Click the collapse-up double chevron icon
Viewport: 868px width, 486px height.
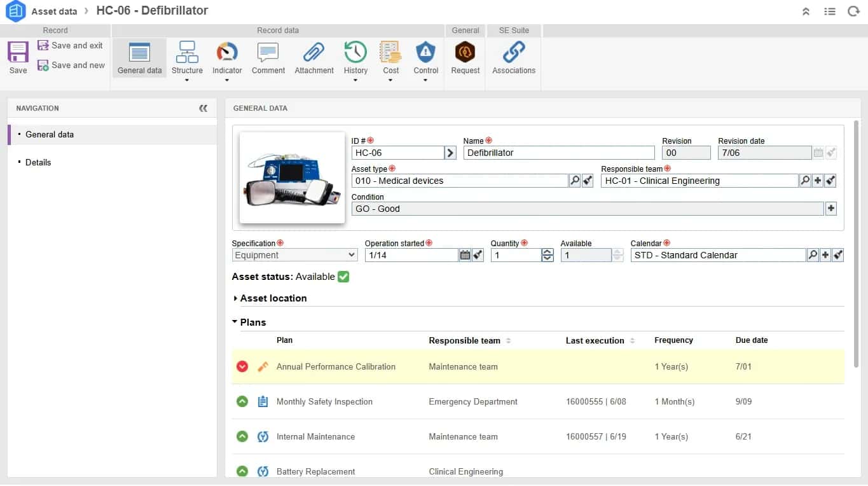coord(806,11)
